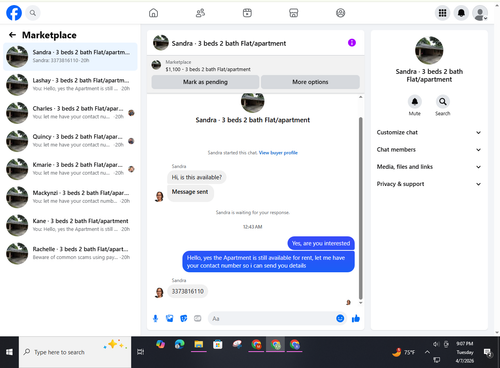Viewport: 500px width, 368px height.
Task: Click the 'Hi, is this available?' message
Action: pos(196,177)
